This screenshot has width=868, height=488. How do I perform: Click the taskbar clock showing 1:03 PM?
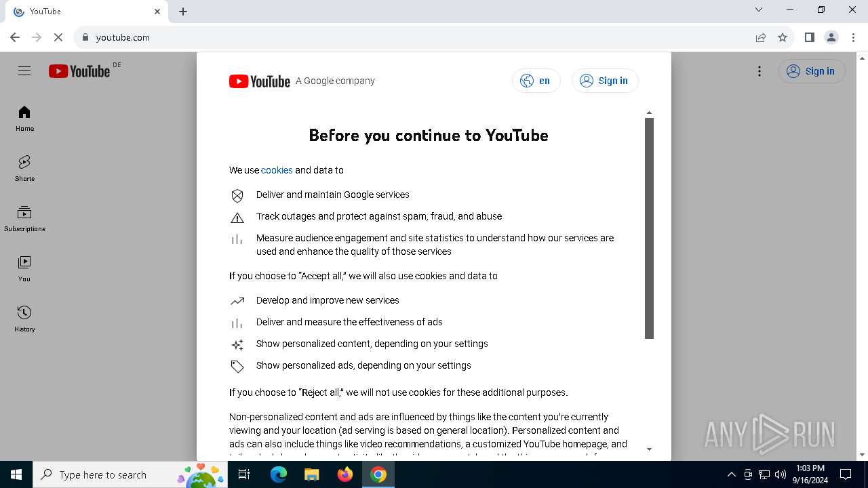(x=810, y=474)
